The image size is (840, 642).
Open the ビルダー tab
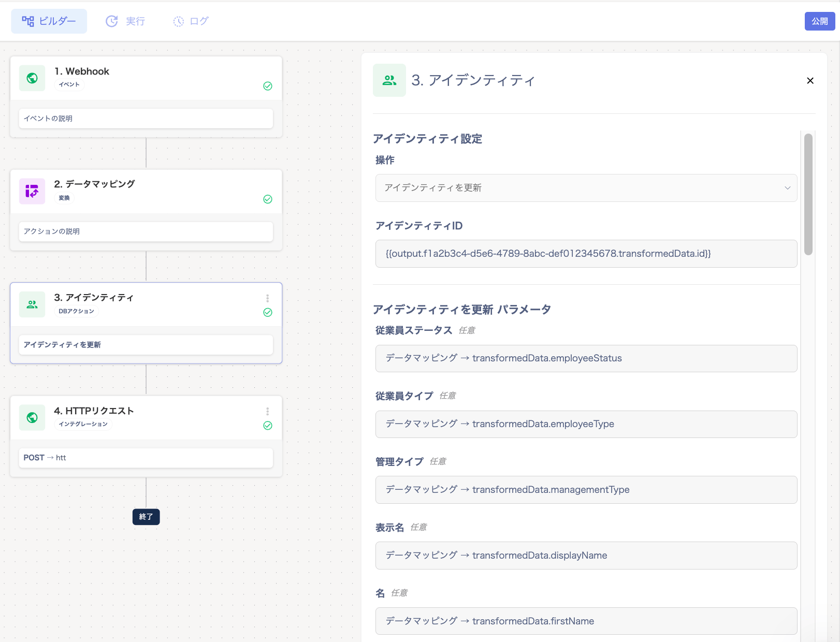click(x=49, y=21)
